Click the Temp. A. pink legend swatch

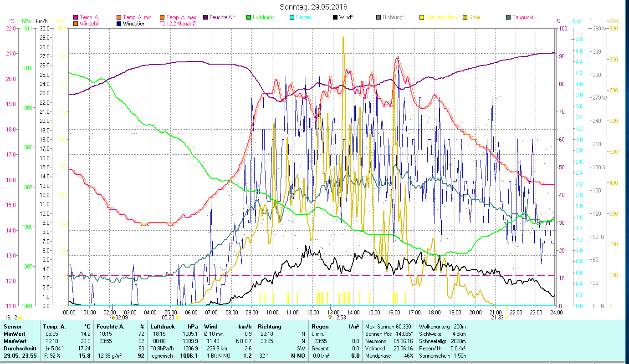click(x=75, y=17)
